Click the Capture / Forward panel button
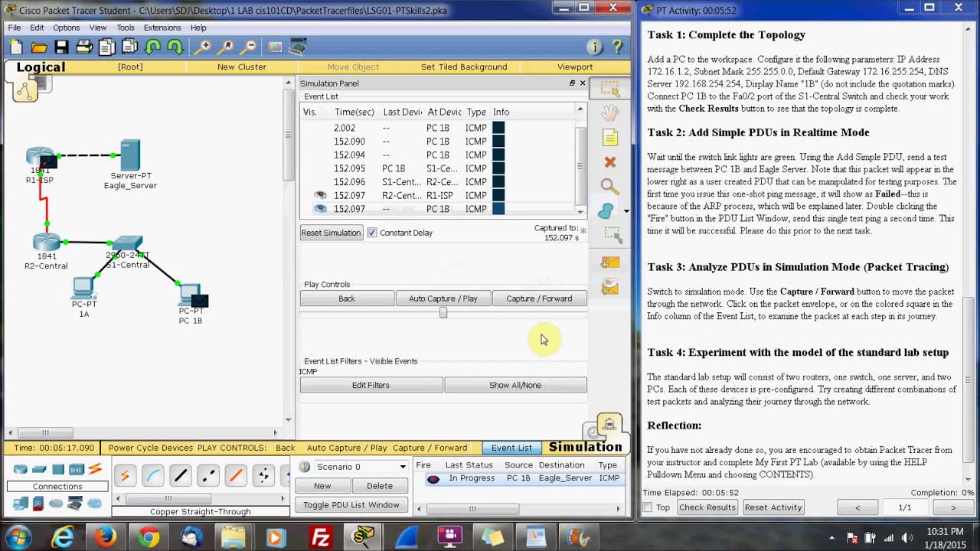 539,298
